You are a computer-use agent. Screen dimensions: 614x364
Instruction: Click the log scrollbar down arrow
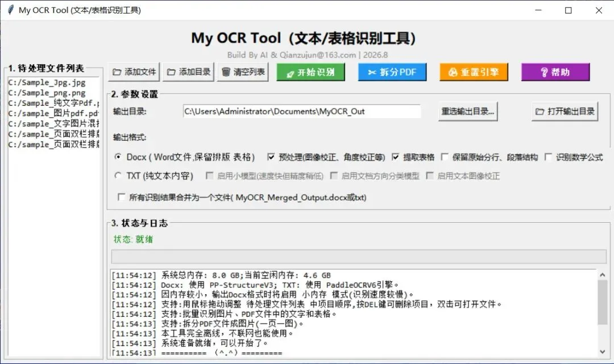click(x=602, y=352)
